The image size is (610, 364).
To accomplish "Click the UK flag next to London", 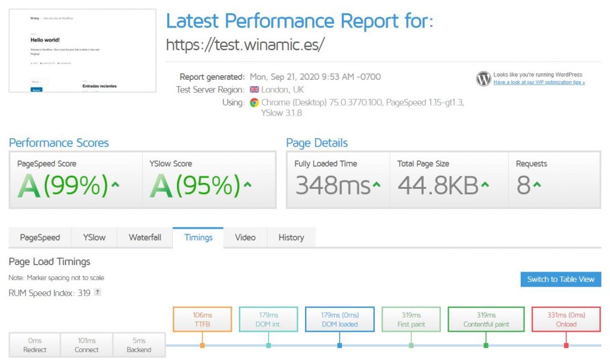I will tap(253, 90).
